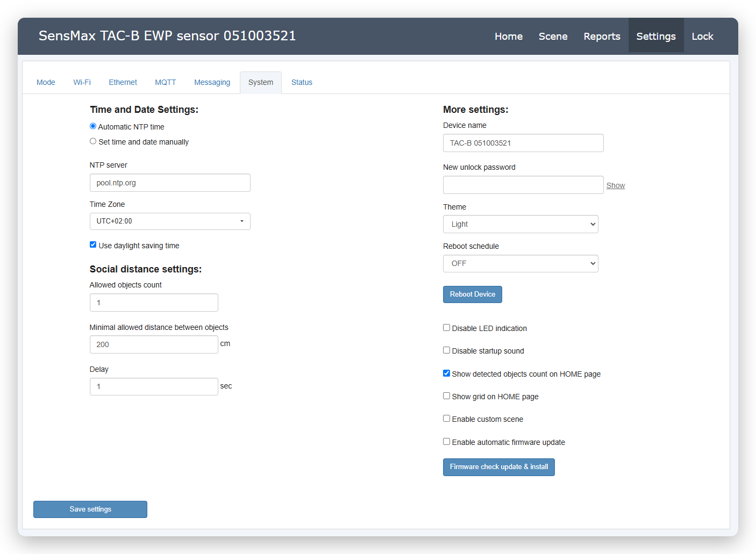Image resolution: width=756 pixels, height=554 pixels.
Task: Open the Time Zone dropdown
Action: tap(170, 221)
